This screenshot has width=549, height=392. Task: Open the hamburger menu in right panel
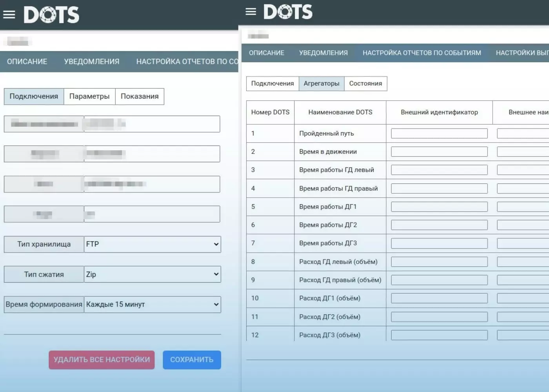251,12
